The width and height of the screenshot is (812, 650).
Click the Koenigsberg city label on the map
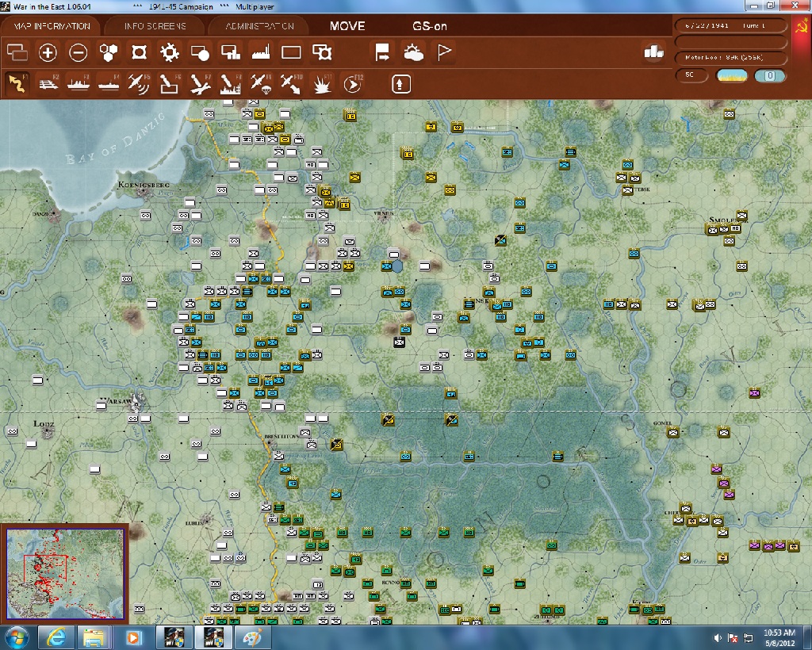pos(144,185)
